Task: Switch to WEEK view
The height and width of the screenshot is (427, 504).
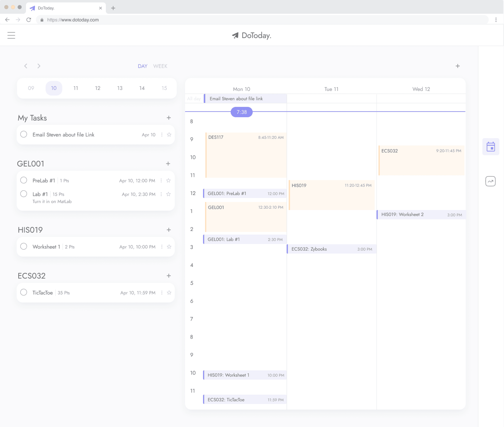Action: pos(160,66)
